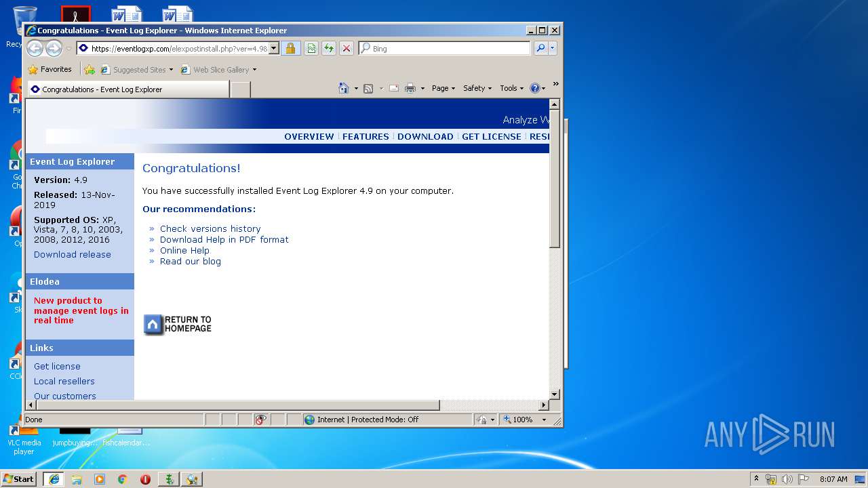The image size is (868, 488).
Task: Click the search magnifier button
Action: point(540,48)
